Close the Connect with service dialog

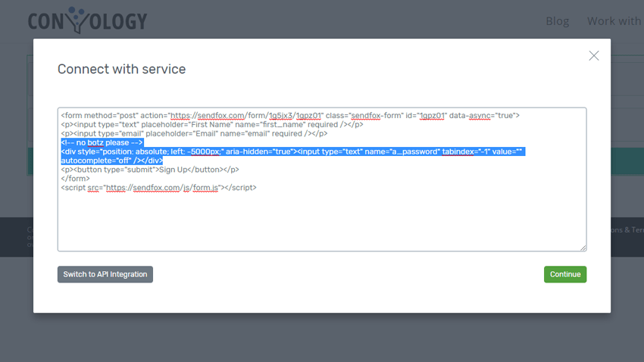(593, 55)
